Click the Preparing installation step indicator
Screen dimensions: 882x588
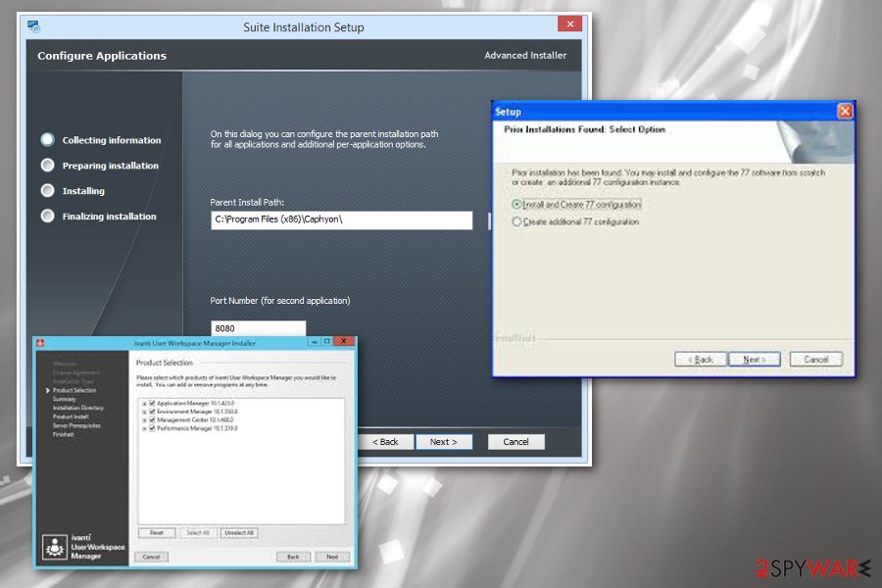48,165
